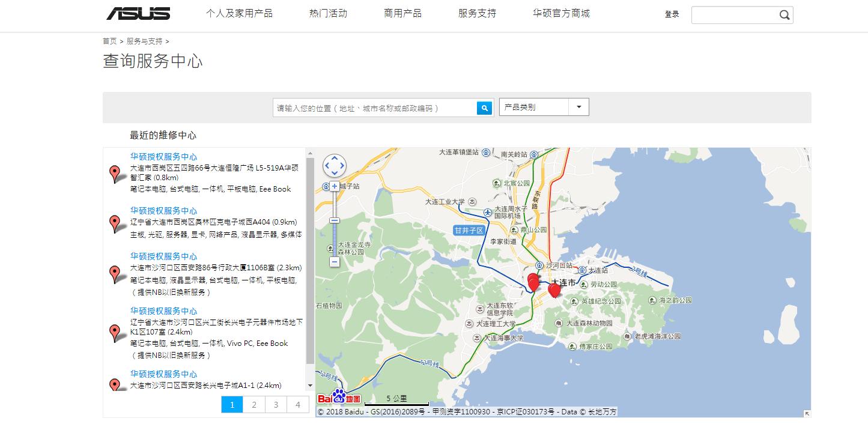Click the zoom-out minus button on the map
The height and width of the screenshot is (445, 868).
335,263
